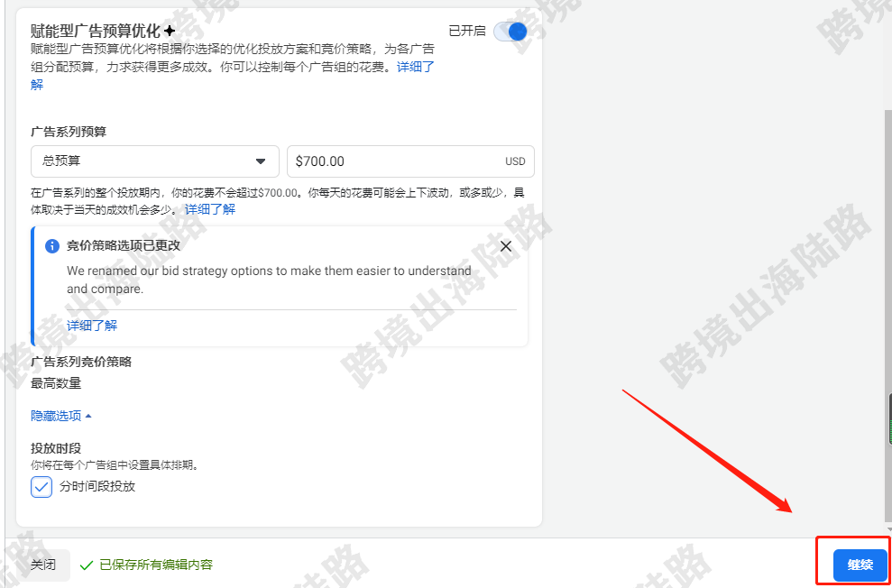Screen dimensions: 892x588
Task: Click the 关闭 button
Action: point(44,565)
